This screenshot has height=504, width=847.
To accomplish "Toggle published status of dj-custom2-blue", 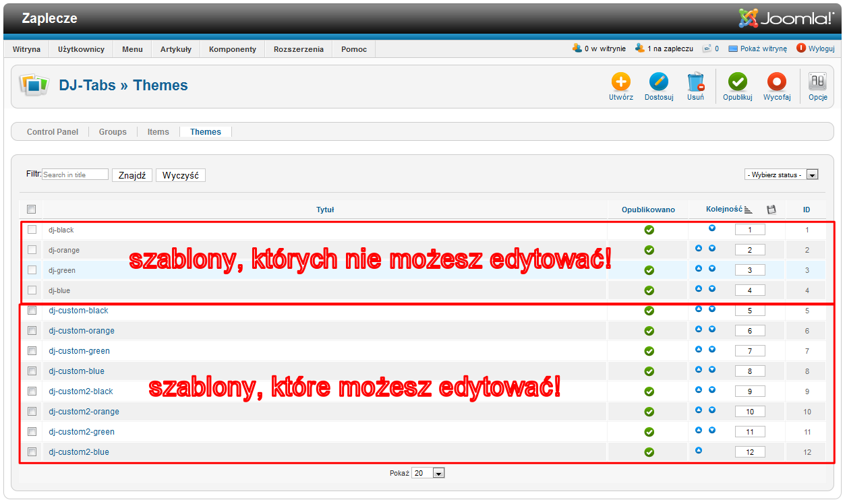I will point(649,452).
